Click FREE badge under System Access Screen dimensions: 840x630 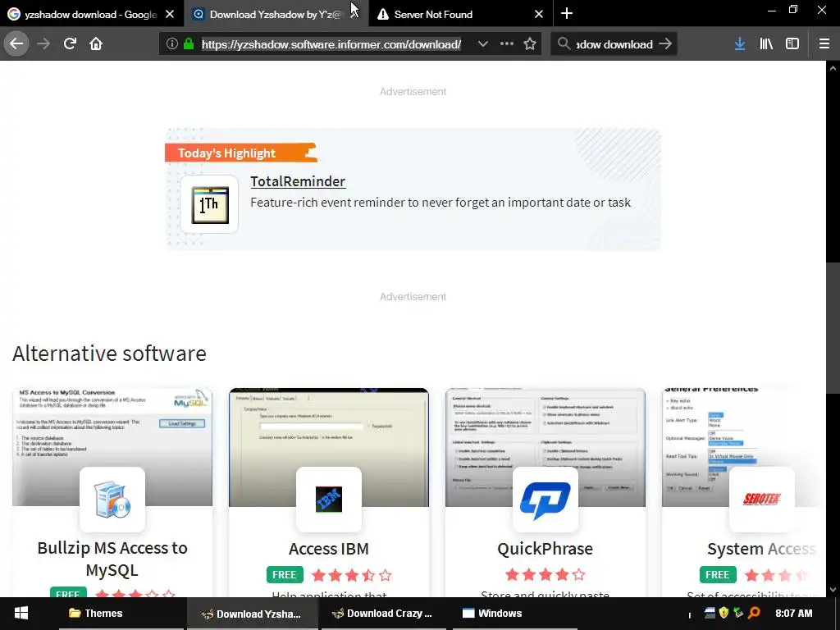click(718, 575)
